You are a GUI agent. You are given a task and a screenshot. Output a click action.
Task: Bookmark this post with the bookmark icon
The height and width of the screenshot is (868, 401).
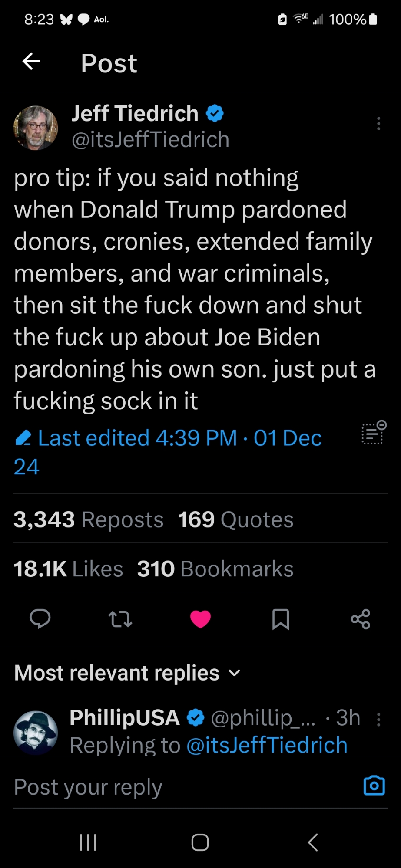[280, 619]
